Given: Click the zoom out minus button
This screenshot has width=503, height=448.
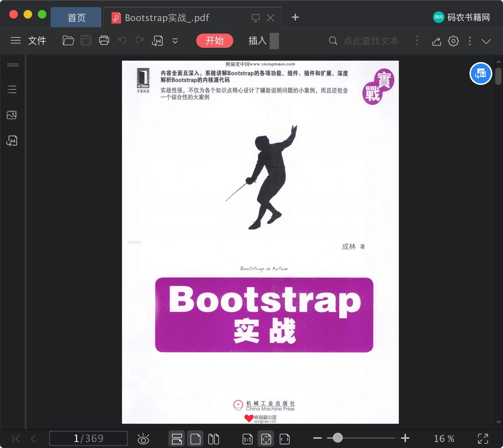Looking at the screenshot, I should 317,438.
